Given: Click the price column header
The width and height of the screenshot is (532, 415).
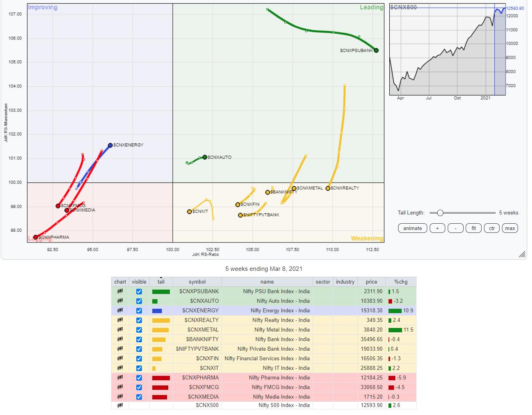Looking at the screenshot, I should click(x=371, y=282).
